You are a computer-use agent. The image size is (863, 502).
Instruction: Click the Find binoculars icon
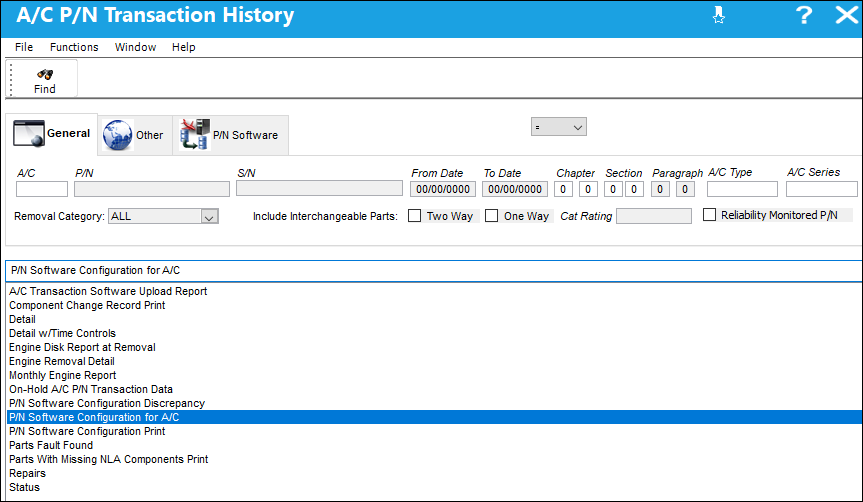coord(45,74)
